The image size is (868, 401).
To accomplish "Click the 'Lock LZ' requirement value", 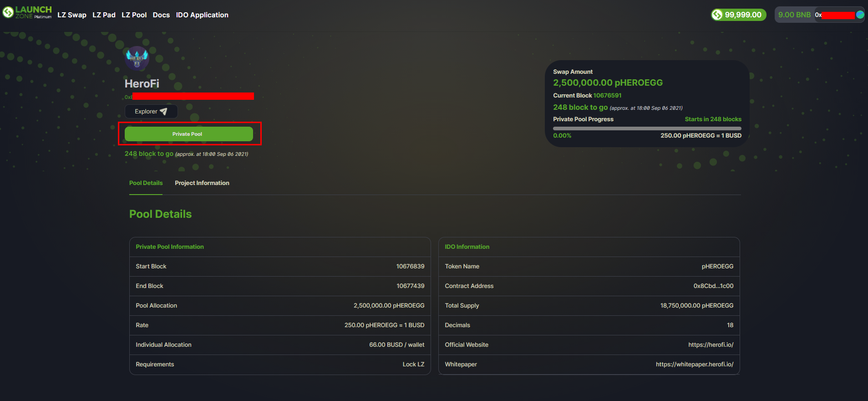I will 413,364.
